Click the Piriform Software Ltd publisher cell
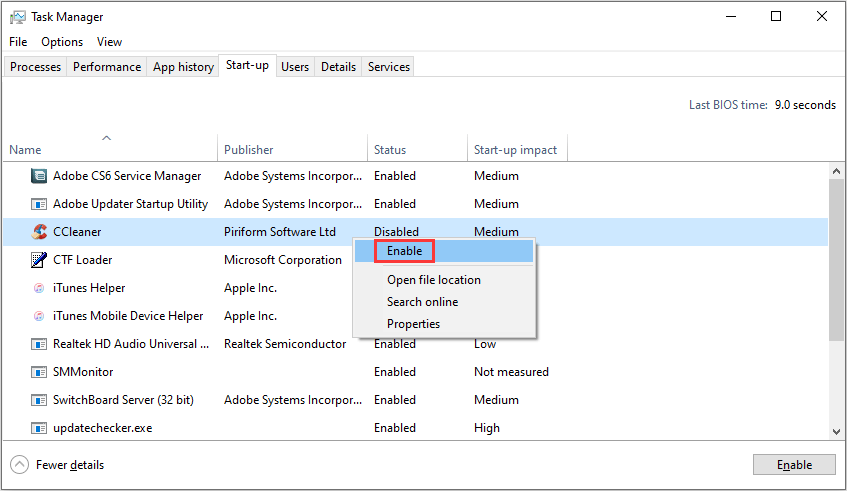The width and height of the screenshot is (847, 491). tap(280, 232)
